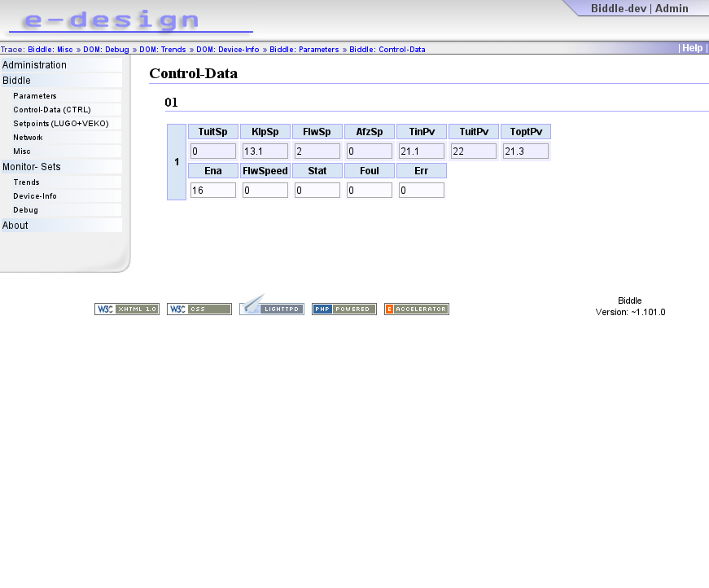
Task: Click the ToptPv value field
Action: 525,151
